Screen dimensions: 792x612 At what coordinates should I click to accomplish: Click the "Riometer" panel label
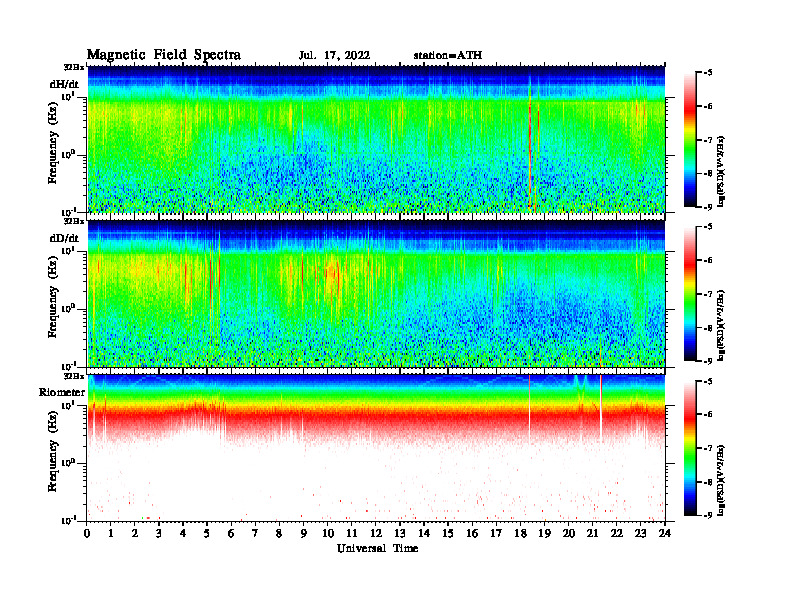62,392
